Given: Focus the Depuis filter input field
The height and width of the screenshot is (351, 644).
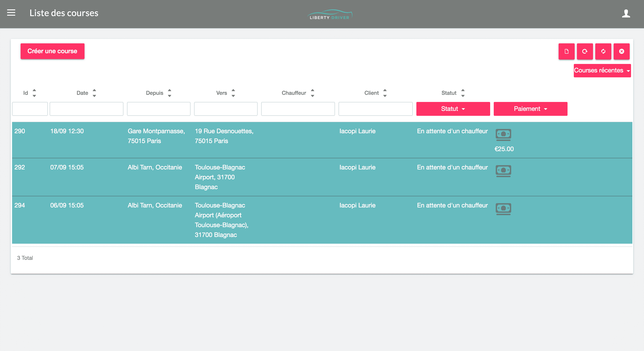Looking at the screenshot, I should [x=159, y=109].
